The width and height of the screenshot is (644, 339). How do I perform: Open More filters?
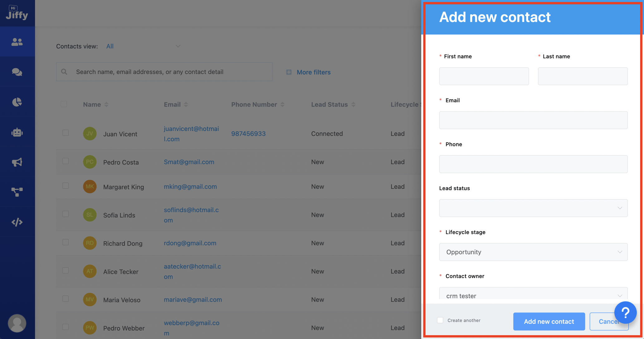(x=313, y=72)
